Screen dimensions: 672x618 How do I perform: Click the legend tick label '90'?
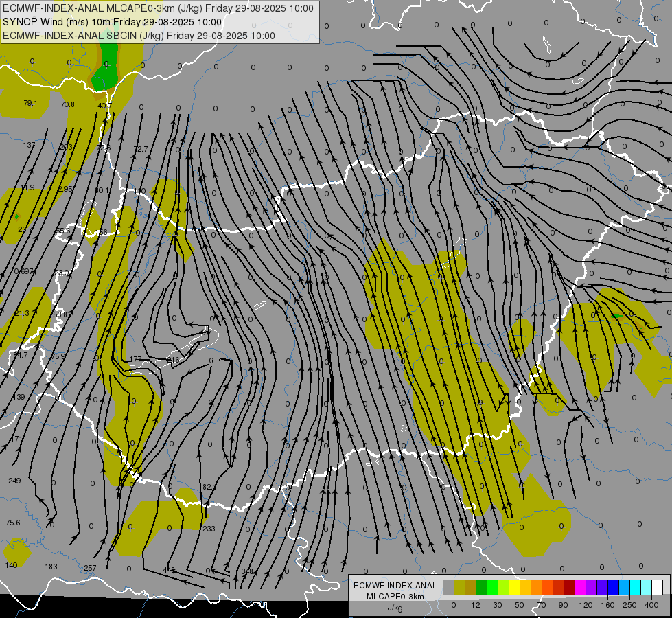pos(563,605)
